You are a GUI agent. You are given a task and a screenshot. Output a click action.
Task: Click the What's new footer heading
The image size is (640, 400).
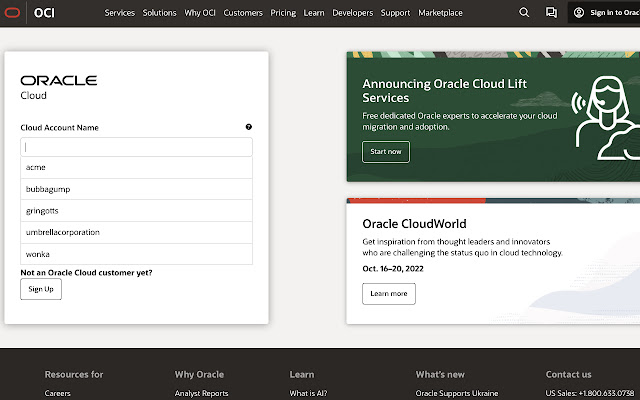[440, 374]
